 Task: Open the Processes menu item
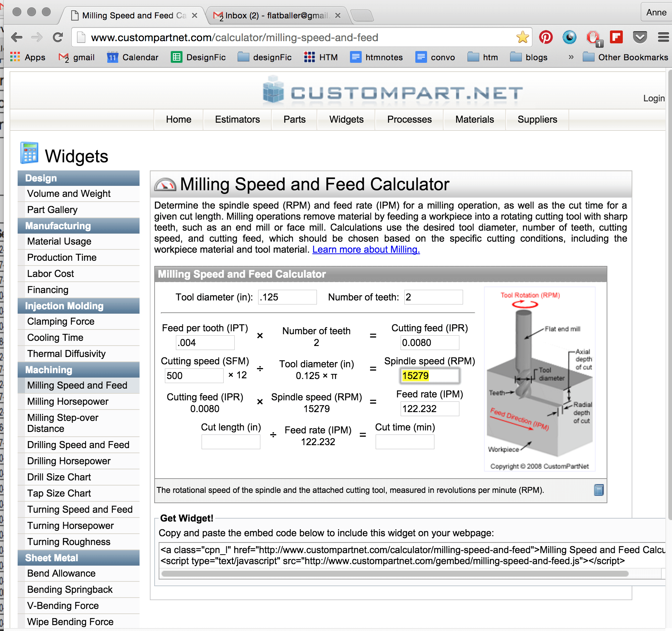click(409, 119)
